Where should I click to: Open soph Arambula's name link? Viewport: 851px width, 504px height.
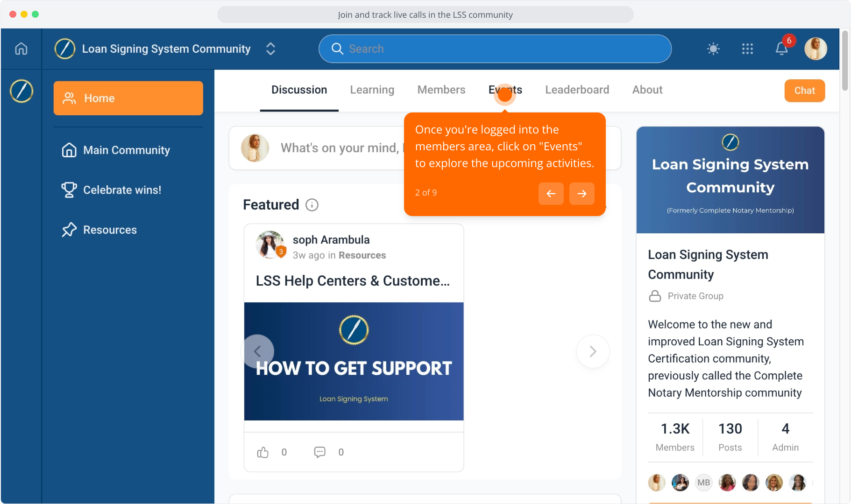(x=331, y=239)
